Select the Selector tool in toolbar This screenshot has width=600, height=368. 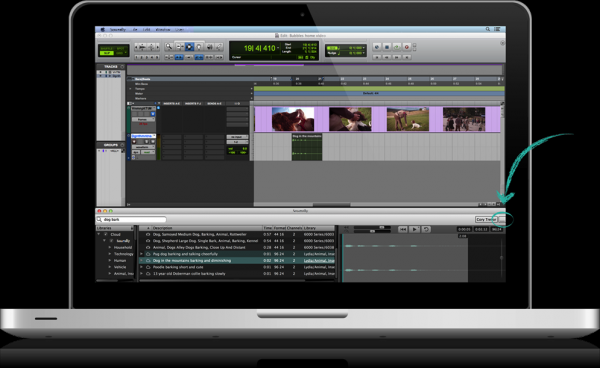(189, 47)
